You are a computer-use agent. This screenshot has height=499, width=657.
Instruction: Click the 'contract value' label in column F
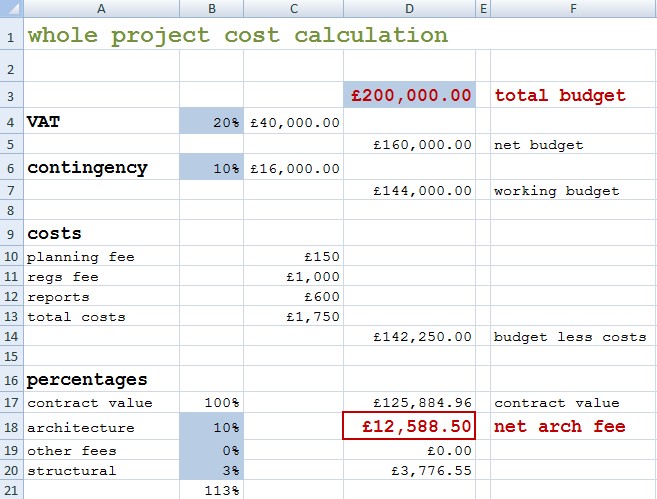point(556,403)
